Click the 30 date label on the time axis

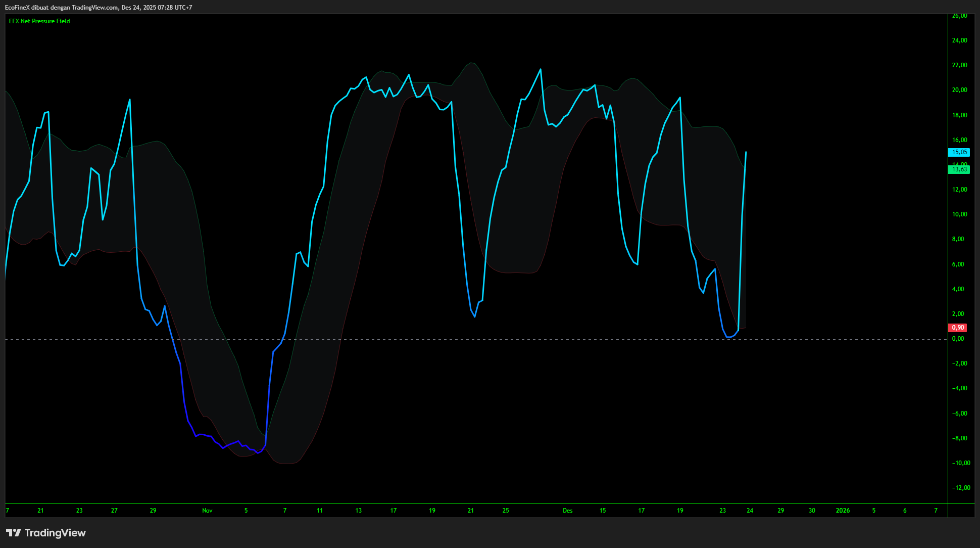click(x=812, y=511)
